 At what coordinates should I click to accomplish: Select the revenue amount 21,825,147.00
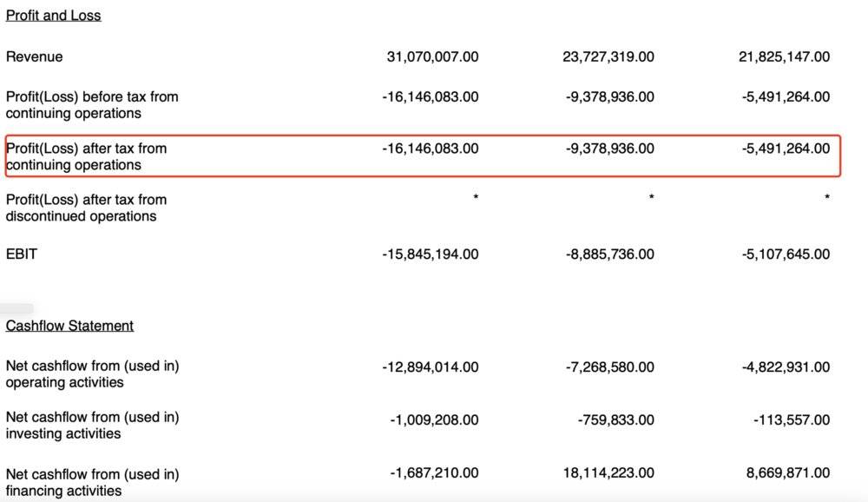point(784,56)
